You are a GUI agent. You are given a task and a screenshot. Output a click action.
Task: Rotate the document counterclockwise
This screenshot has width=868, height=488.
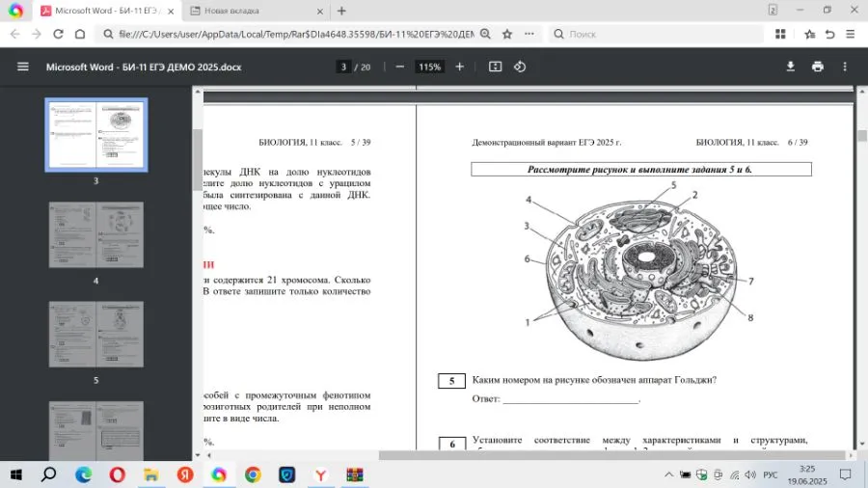[x=519, y=67]
